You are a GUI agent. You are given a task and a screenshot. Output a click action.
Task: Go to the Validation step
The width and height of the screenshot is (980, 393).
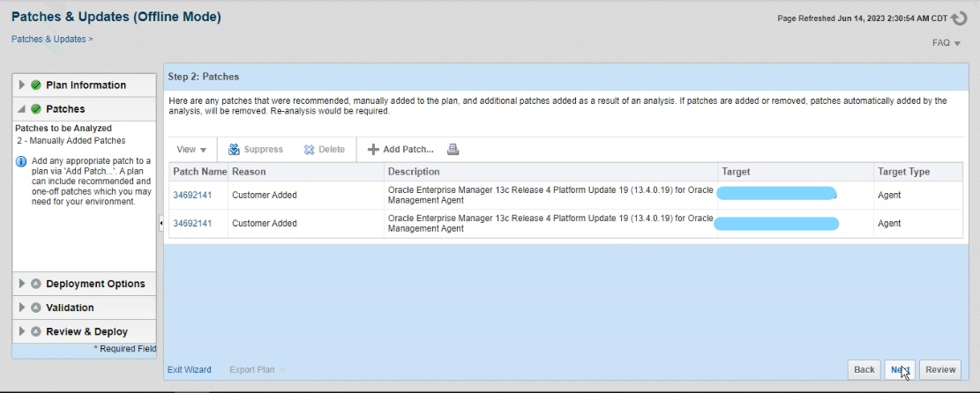pos(70,308)
